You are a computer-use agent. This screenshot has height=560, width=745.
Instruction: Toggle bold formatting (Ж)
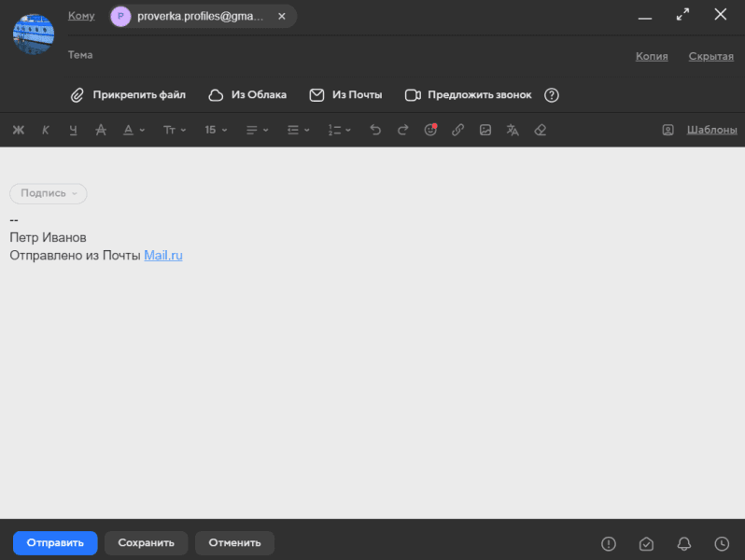(19, 130)
